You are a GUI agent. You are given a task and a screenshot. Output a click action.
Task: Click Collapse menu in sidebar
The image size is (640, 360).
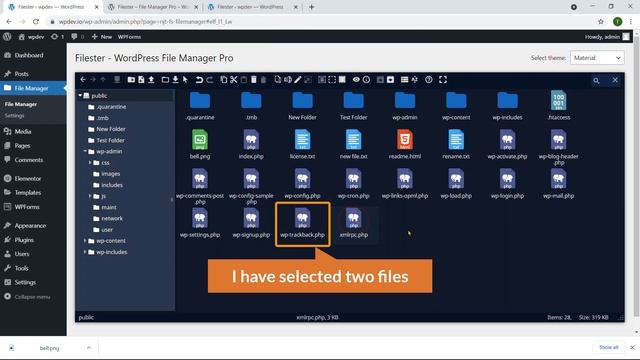(32, 297)
